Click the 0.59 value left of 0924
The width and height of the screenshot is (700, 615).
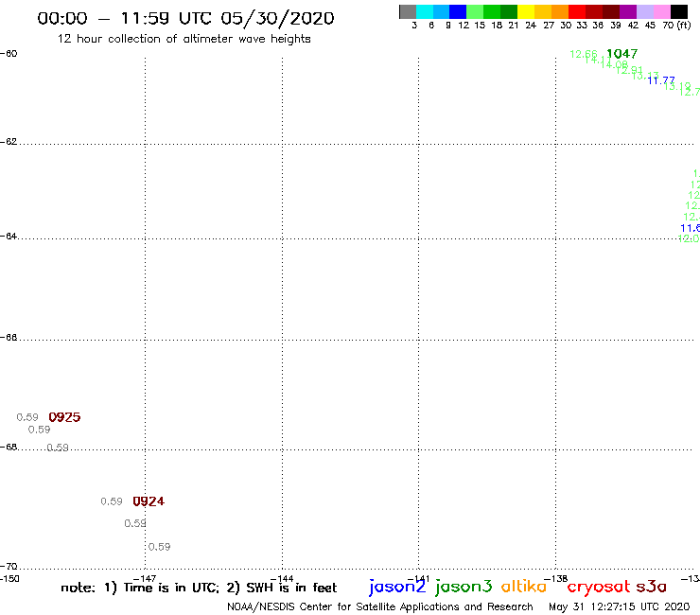point(112,501)
